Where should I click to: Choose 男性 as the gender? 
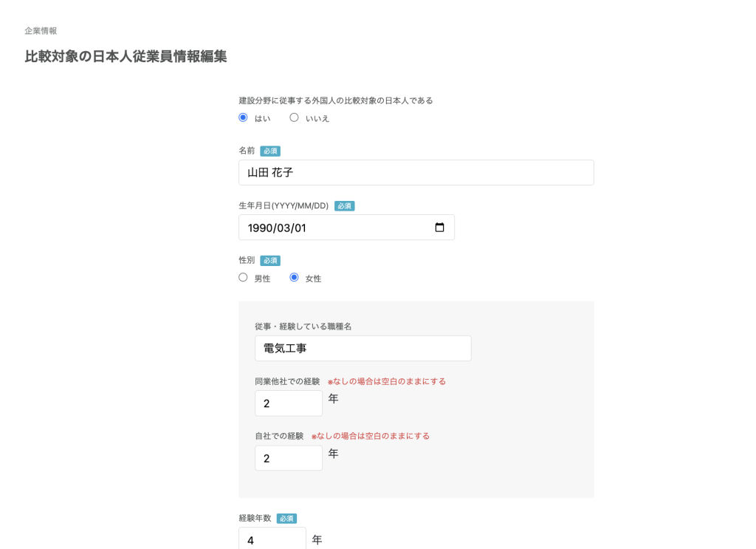[x=243, y=278]
